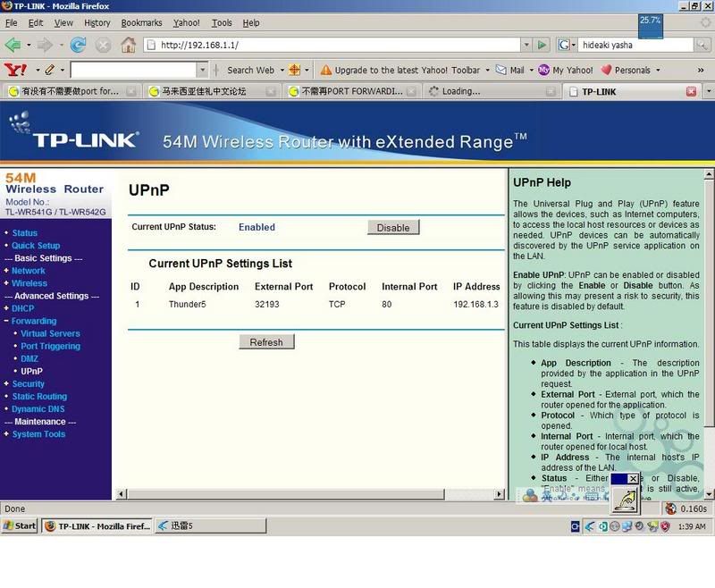Viewport: 715px width, 588px height.
Task: Switch to the Loading... tab
Action: tap(492, 91)
